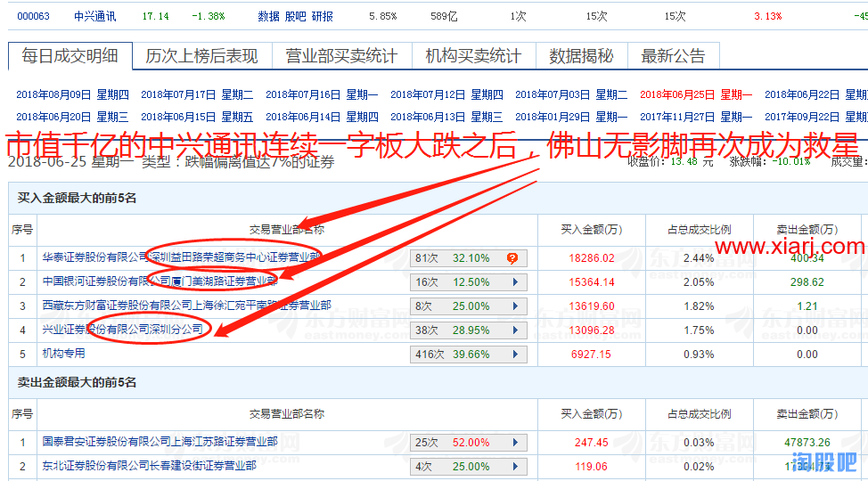
Task: Select the 机构买卖统计 tab
Action: [x=473, y=56]
